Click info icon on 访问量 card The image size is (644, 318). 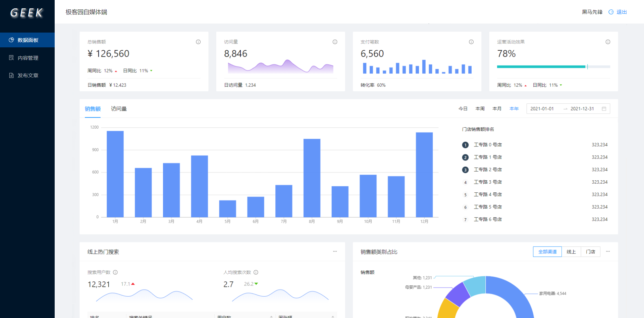335,42
